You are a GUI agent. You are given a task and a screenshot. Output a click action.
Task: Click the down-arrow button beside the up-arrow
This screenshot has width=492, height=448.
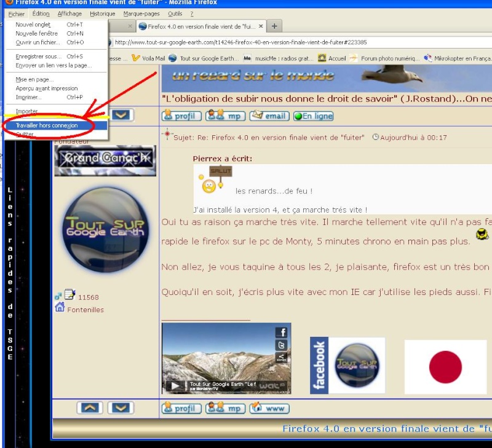click(121, 408)
